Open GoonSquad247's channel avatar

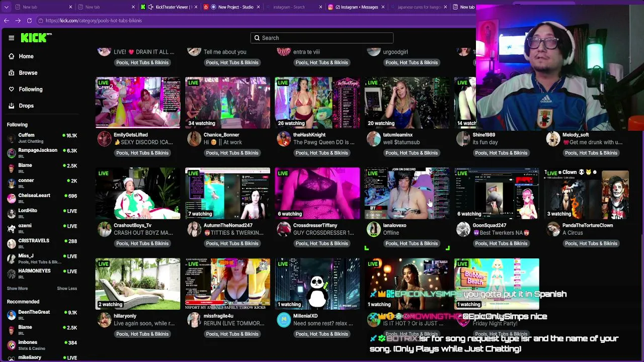(x=463, y=229)
